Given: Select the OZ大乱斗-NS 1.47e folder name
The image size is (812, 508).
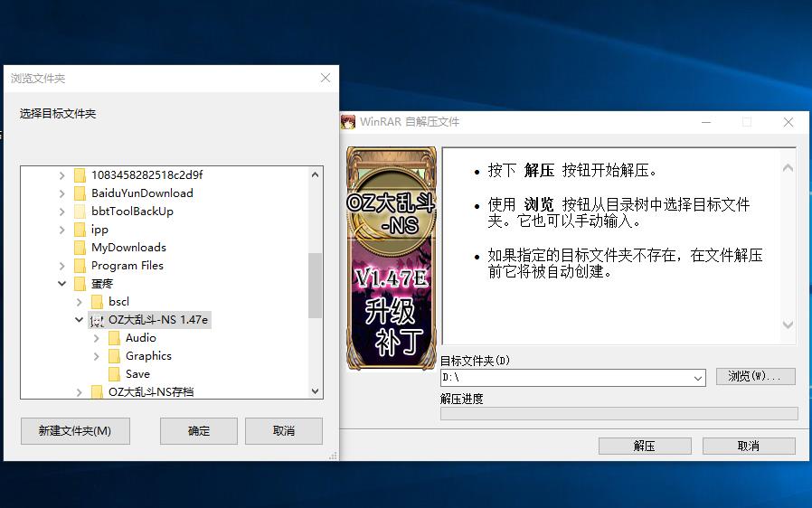Looking at the screenshot, I should [x=158, y=320].
